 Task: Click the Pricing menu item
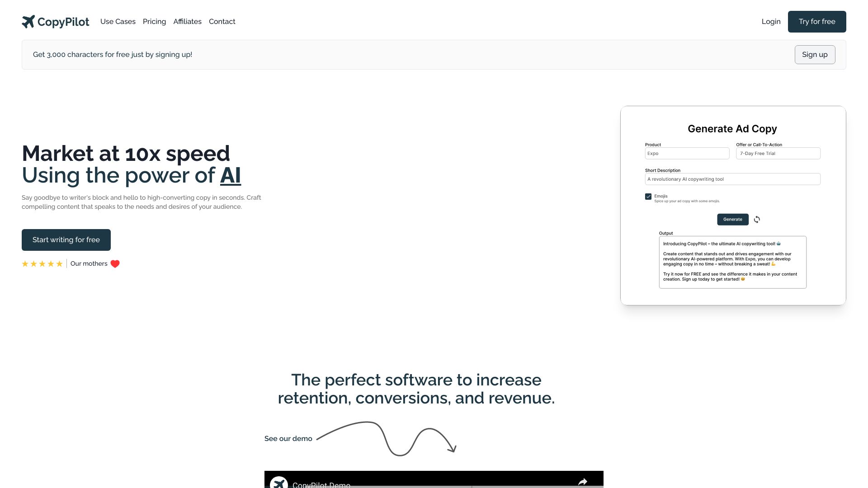click(x=154, y=21)
